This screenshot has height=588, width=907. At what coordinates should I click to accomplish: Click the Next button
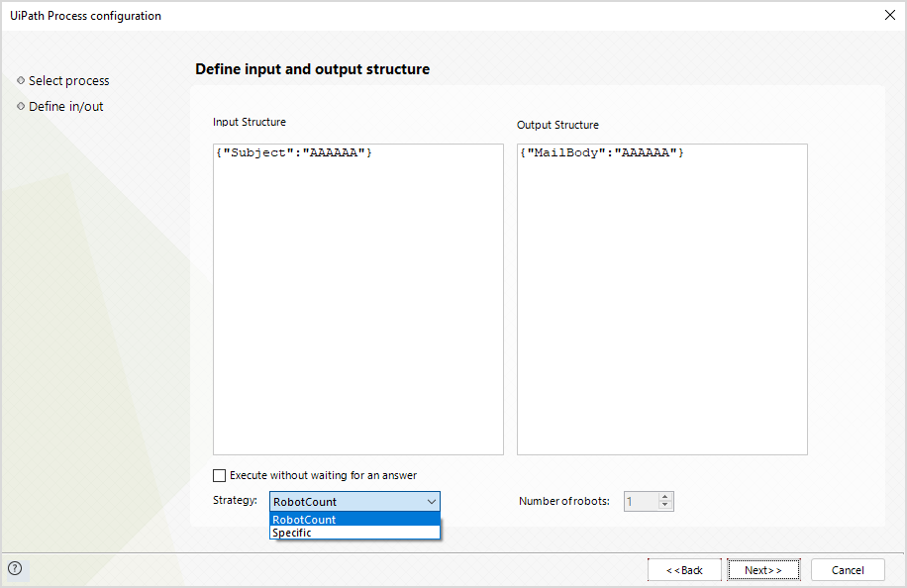click(x=763, y=570)
